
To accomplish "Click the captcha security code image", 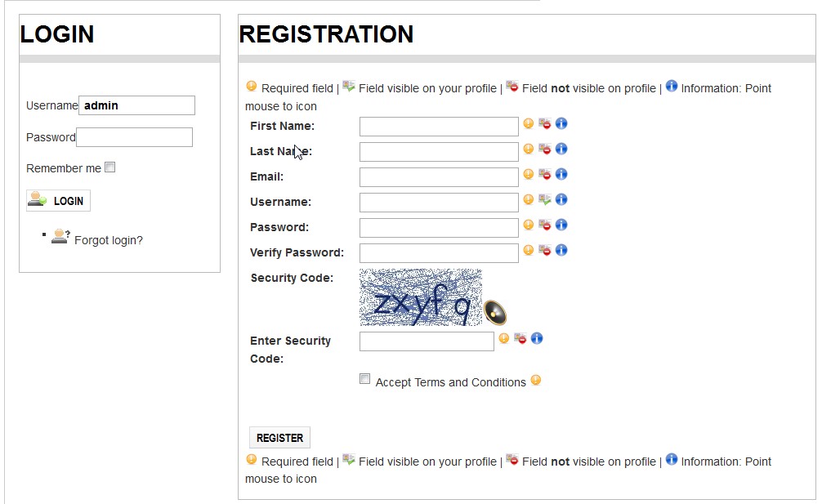I will pyautogui.click(x=421, y=297).
